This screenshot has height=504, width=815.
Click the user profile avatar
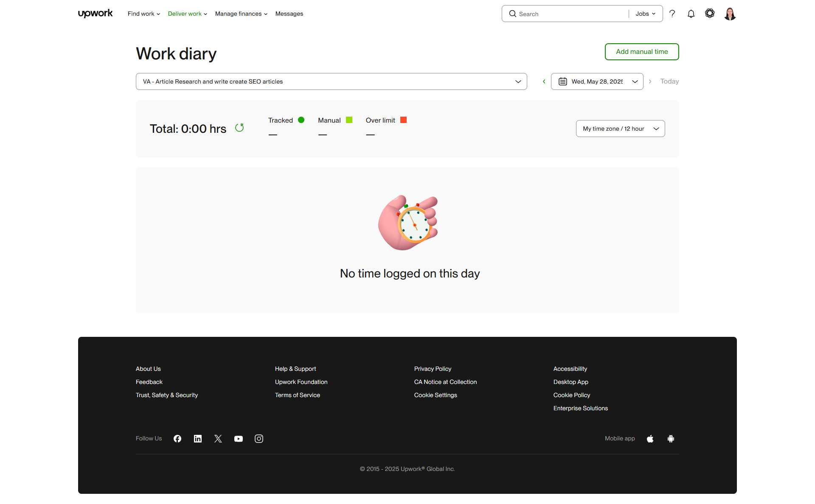(x=730, y=14)
